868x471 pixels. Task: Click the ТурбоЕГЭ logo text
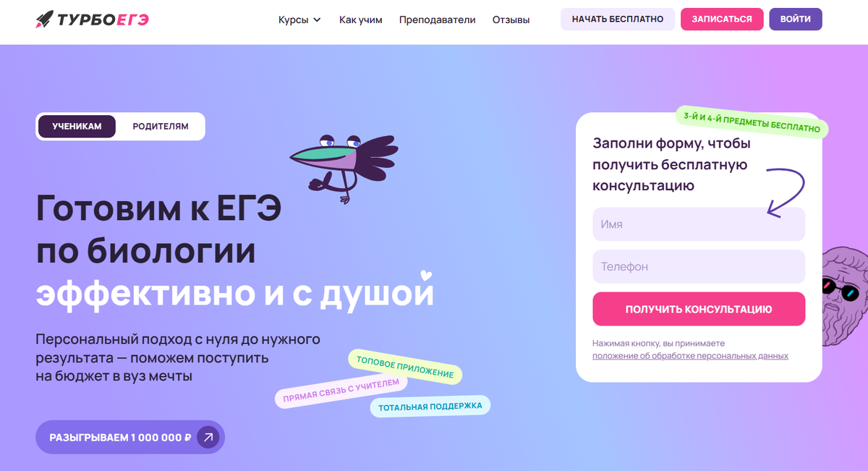[103, 20]
